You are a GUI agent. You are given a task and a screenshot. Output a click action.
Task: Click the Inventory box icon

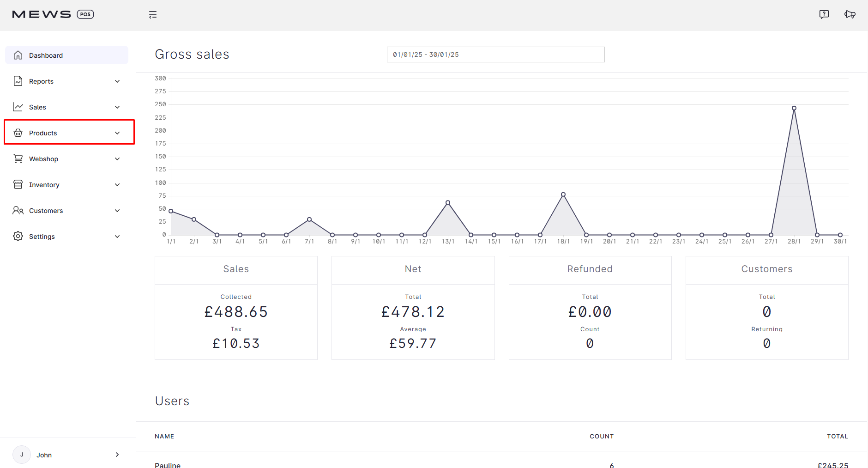coord(18,184)
